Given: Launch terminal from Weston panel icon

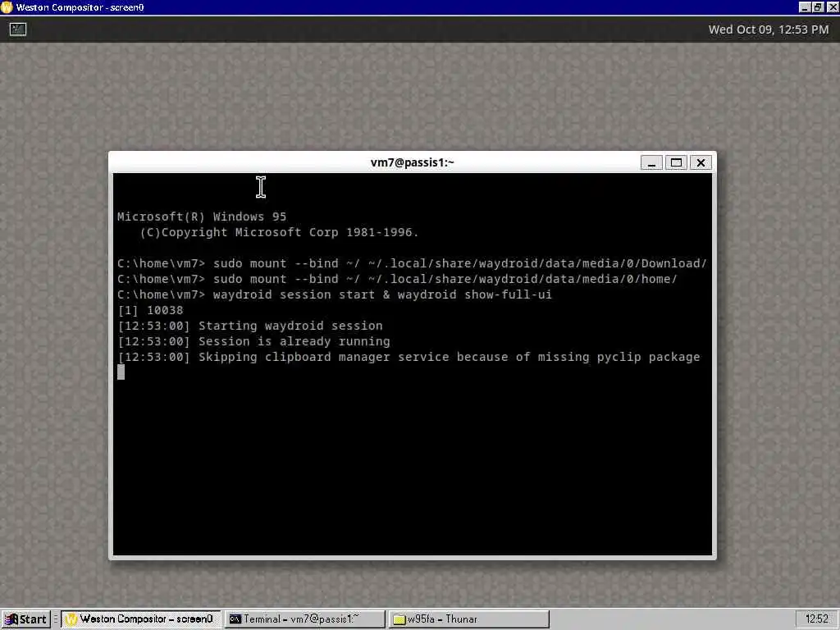Looking at the screenshot, I should [x=18, y=30].
